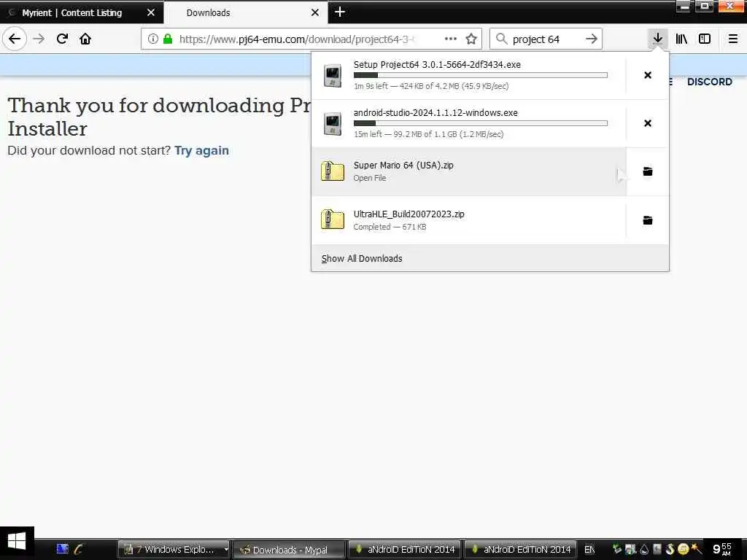Expand the Windows Explorer taskbar group arrow
Viewport: 747px width, 560px height.
(226, 550)
